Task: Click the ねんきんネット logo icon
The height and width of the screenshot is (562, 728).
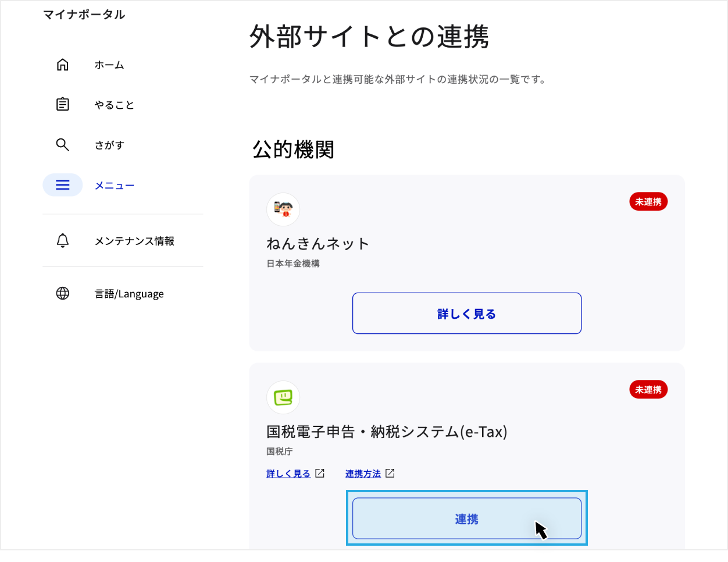Action: point(283,209)
